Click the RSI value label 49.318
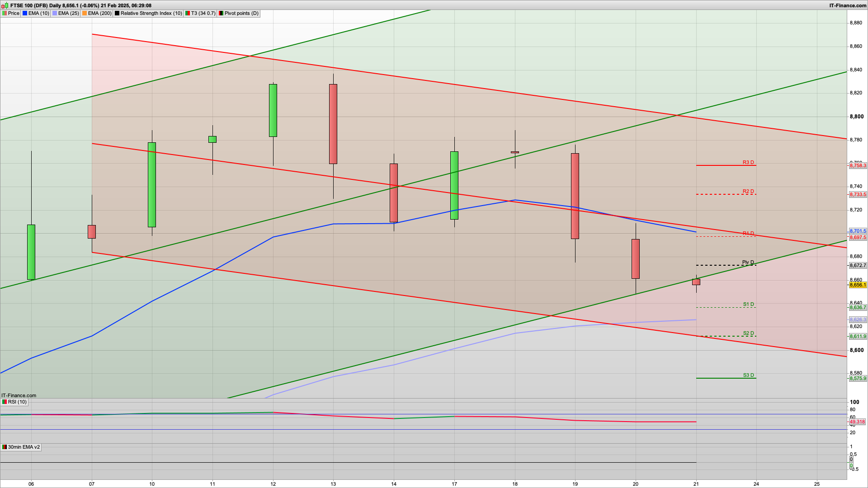 pos(857,422)
